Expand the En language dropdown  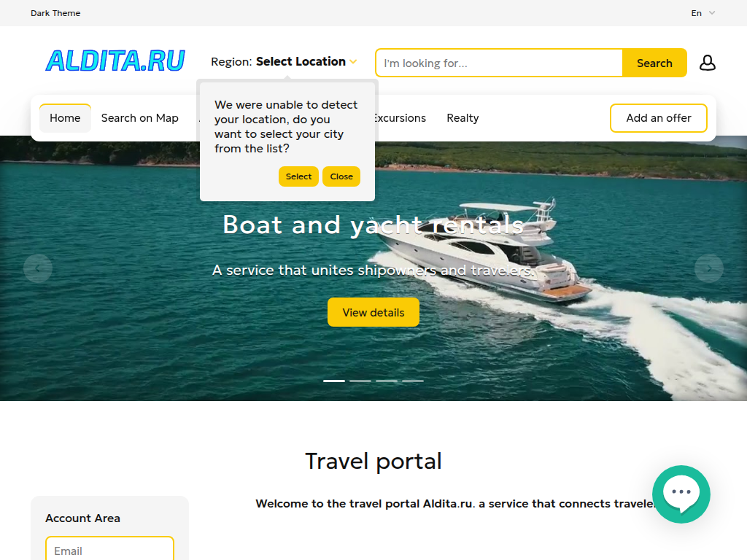pyautogui.click(x=703, y=13)
